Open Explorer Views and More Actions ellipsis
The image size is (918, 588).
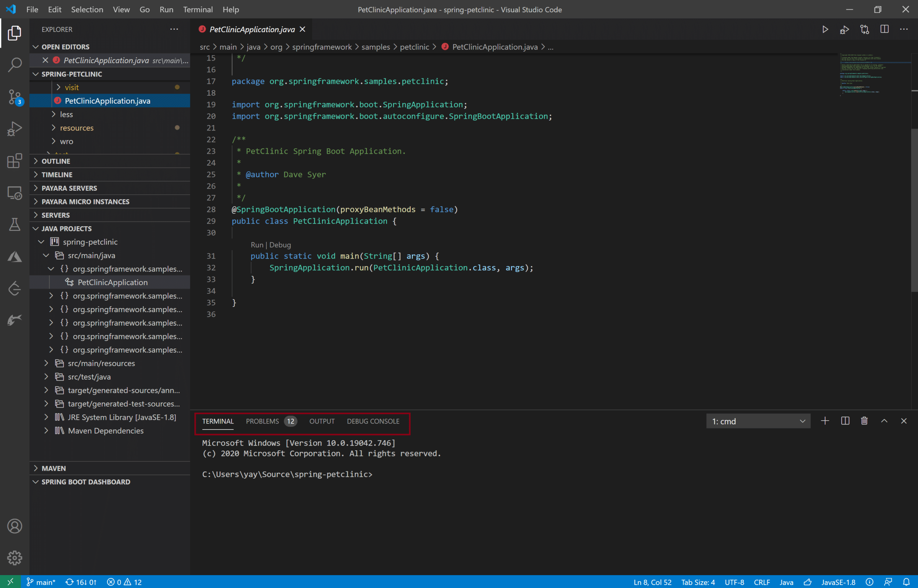point(174,29)
